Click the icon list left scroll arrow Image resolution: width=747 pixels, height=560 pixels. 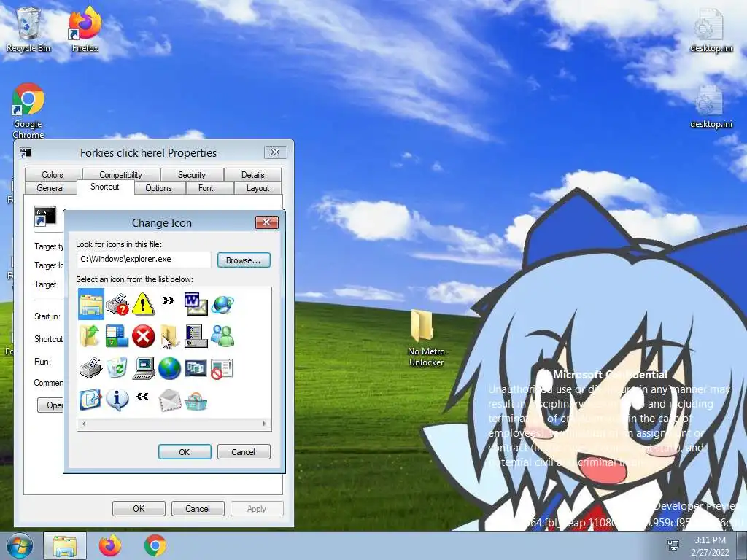pyautogui.click(x=84, y=424)
